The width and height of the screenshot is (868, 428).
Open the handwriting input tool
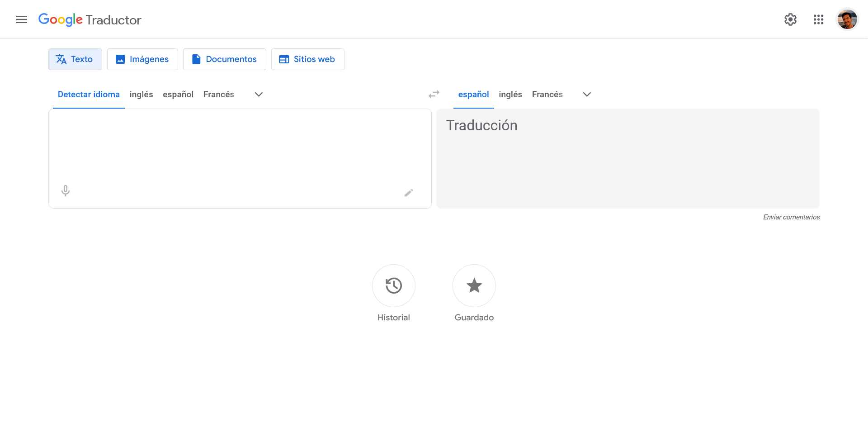pyautogui.click(x=408, y=192)
